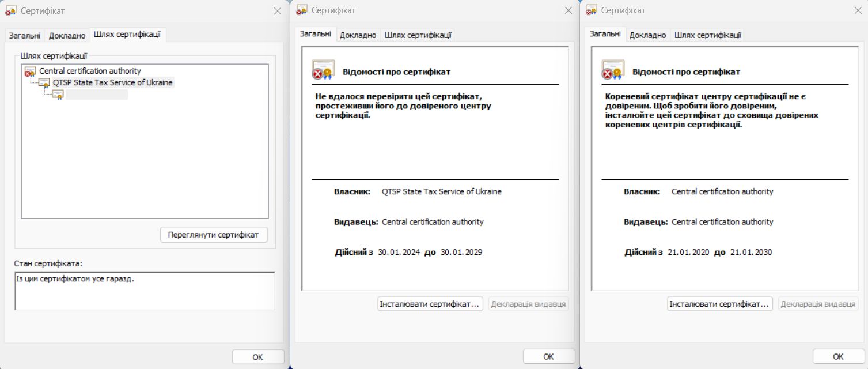Select QTSP State Tax Service of Ukraine node

(x=112, y=82)
